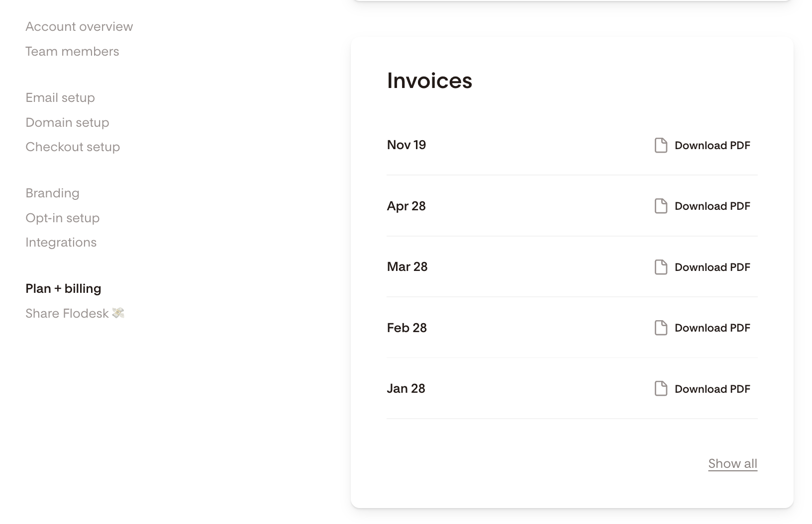Click the document icon for Mar 28 invoice
812x524 pixels.
[661, 267]
